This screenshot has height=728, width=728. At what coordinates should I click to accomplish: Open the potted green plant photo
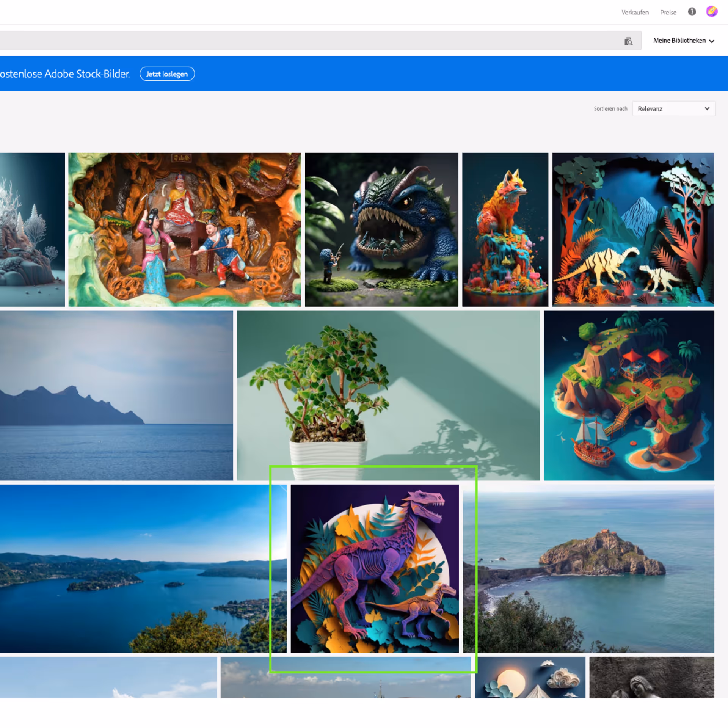[388, 395]
